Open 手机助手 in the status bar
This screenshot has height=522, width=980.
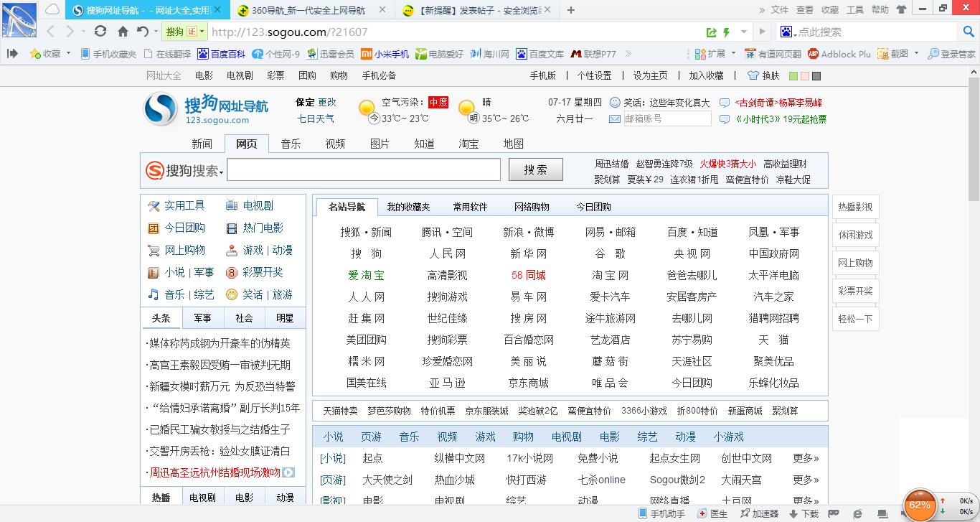[661, 514]
